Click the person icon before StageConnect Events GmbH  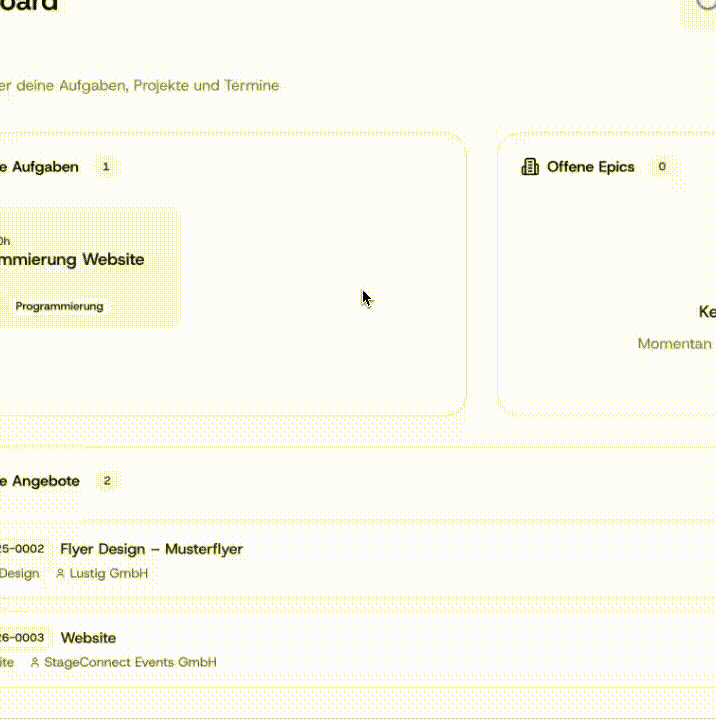click(x=35, y=663)
